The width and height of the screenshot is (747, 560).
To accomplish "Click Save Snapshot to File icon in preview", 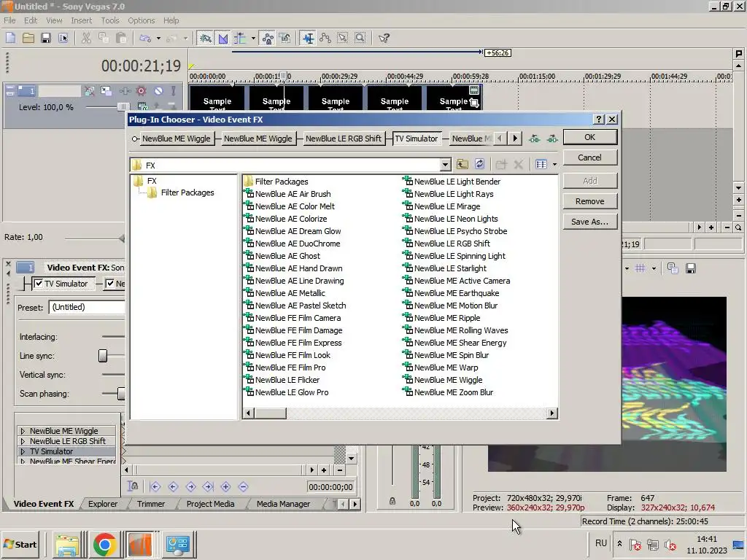I will pyautogui.click(x=690, y=268).
